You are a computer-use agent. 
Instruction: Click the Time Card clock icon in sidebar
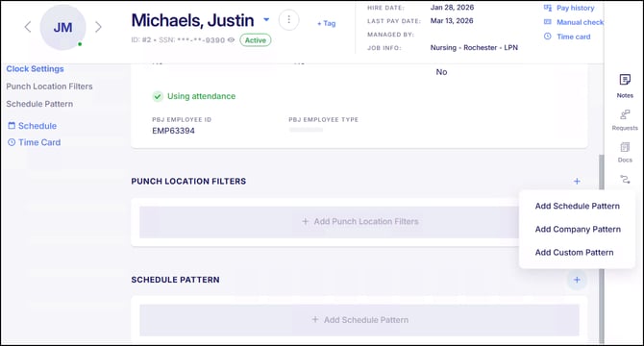12,142
